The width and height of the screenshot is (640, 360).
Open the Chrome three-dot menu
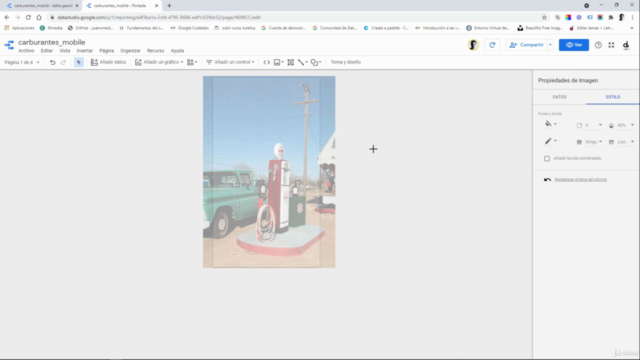pyautogui.click(x=632, y=17)
